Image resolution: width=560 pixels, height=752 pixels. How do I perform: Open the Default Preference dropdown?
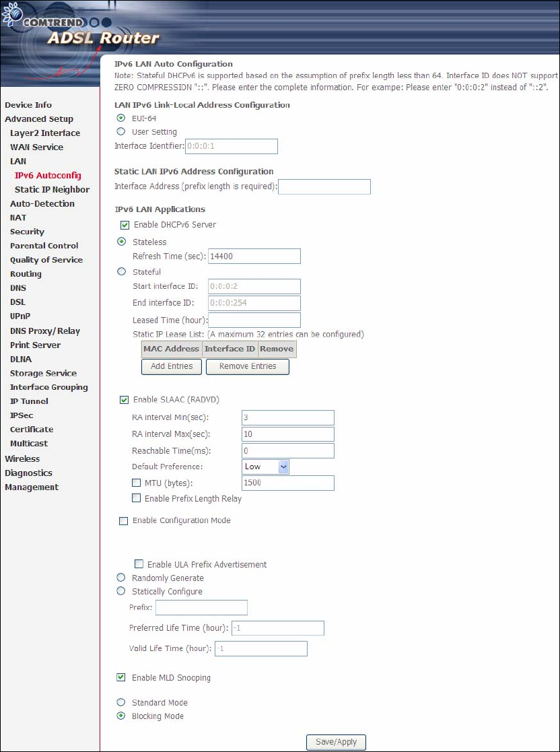coord(265,467)
